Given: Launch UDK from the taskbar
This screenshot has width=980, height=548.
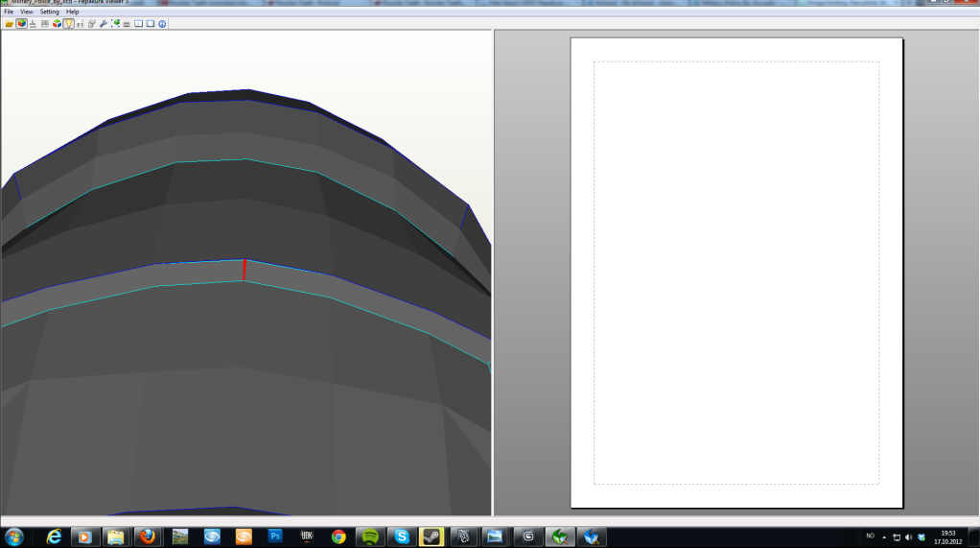Looking at the screenshot, I should [307, 536].
